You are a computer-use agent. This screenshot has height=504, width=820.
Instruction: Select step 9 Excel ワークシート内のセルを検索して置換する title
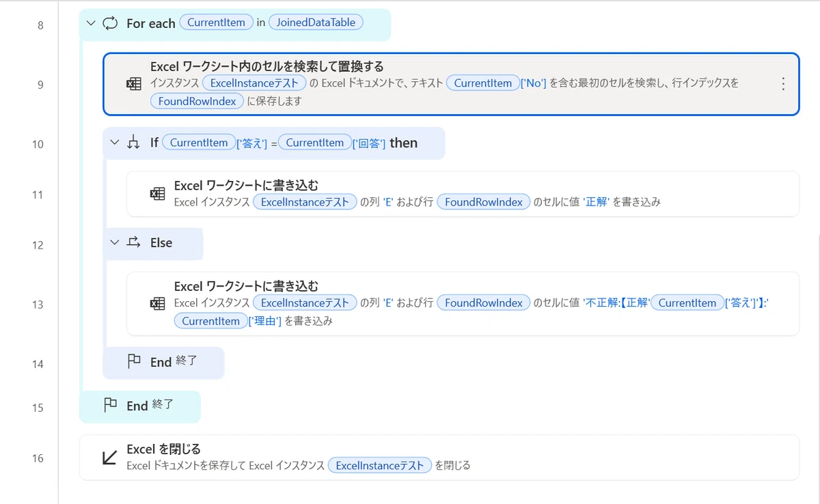[x=267, y=66]
